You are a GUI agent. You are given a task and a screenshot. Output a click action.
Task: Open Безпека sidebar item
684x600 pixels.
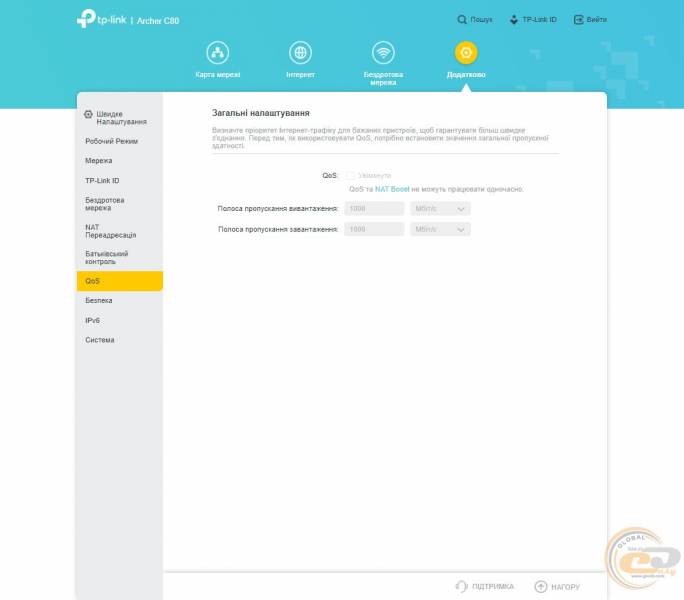pyautogui.click(x=99, y=300)
